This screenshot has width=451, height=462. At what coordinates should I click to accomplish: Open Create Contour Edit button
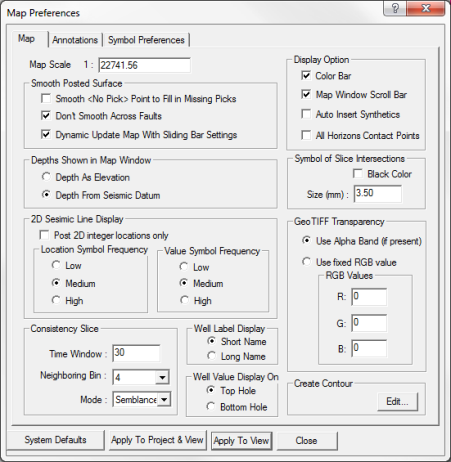397,401
